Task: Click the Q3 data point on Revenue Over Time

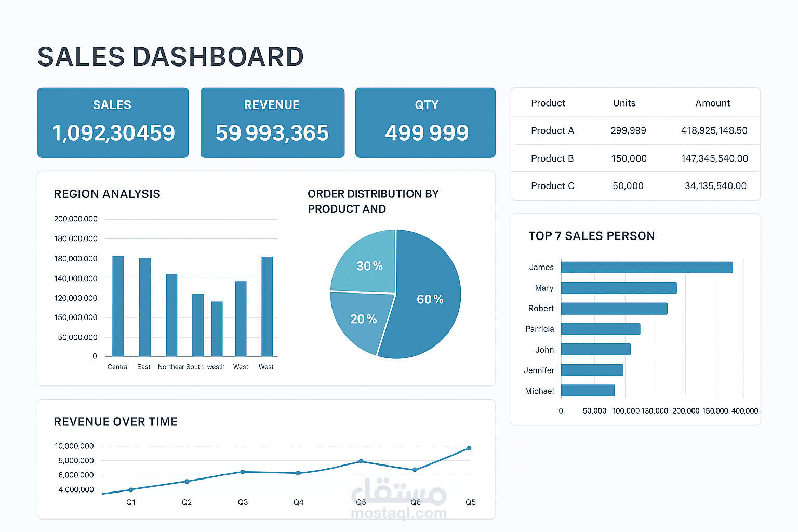Action: [243, 471]
